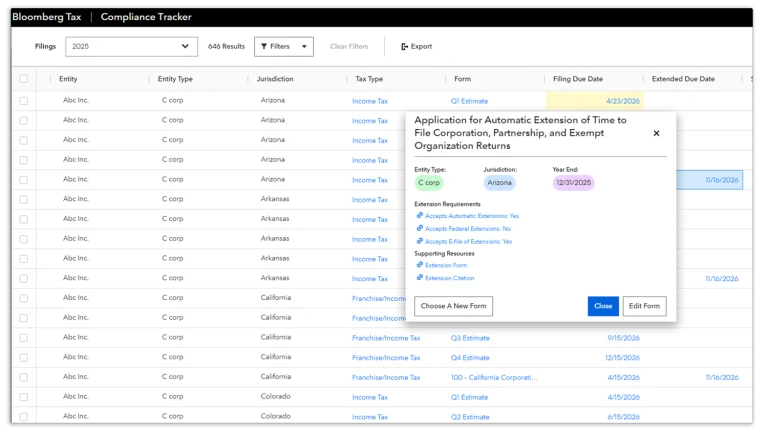Click the link icon beside Accepts Federal Extensions
768x432 pixels.
click(419, 228)
